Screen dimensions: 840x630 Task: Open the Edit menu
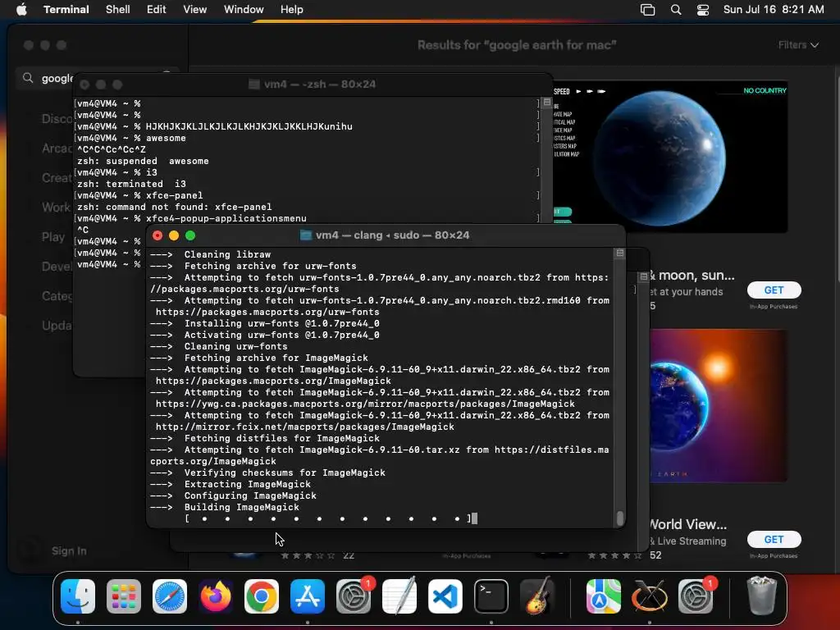[x=157, y=9]
